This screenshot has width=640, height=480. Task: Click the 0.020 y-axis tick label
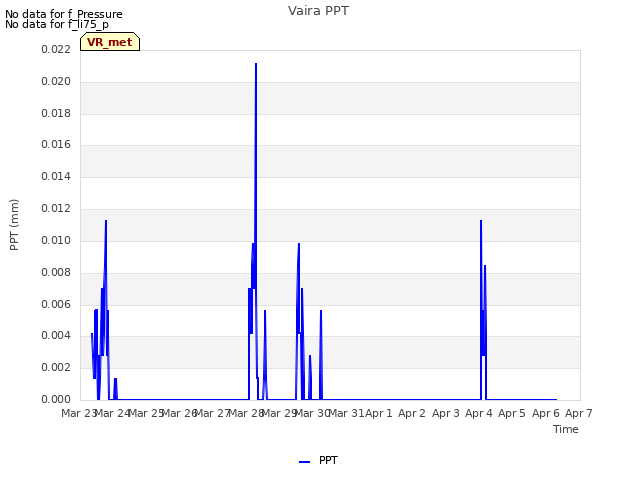(x=56, y=81)
